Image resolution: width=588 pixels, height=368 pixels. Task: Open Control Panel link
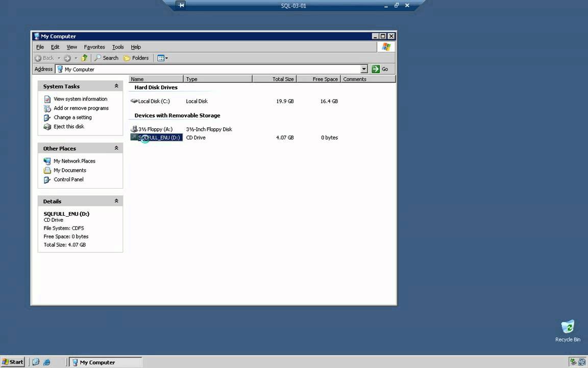coord(68,179)
